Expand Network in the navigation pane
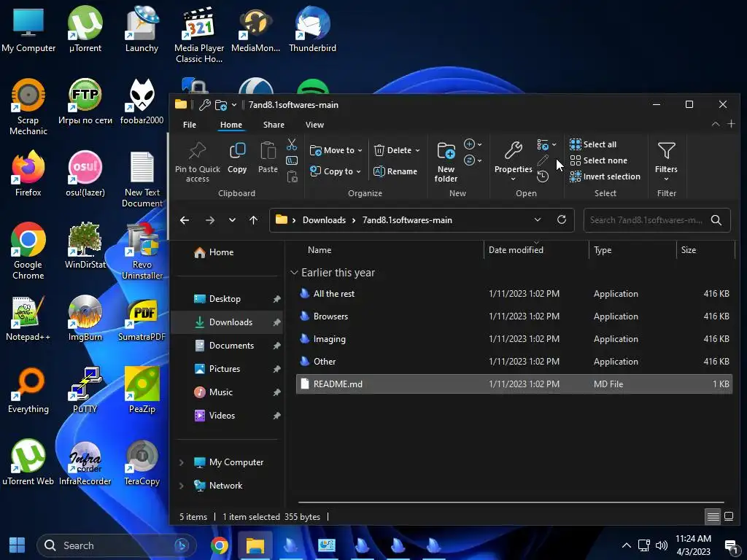 point(182,486)
